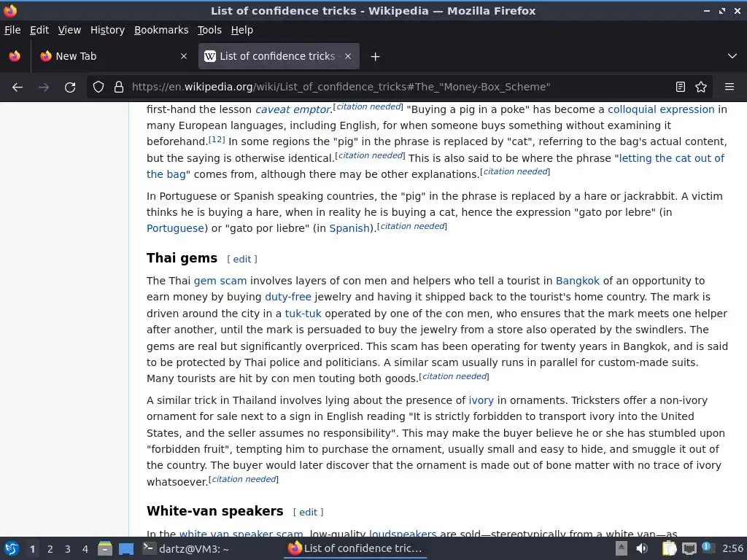
Task: Switch to workspace 2
Action: tap(50, 549)
